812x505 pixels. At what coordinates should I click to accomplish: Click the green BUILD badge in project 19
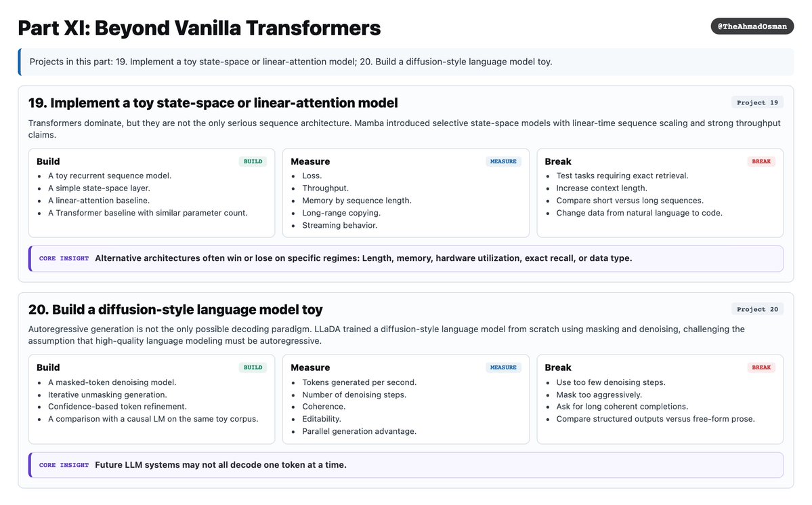[x=253, y=161]
